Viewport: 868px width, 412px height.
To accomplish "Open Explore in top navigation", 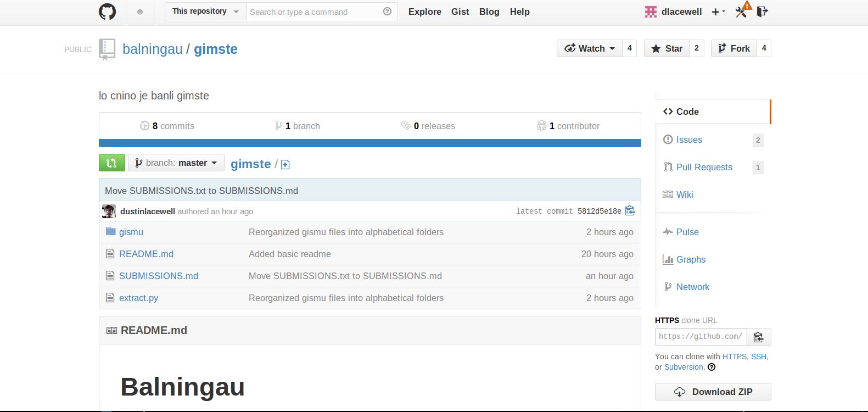I will pos(425,12).
